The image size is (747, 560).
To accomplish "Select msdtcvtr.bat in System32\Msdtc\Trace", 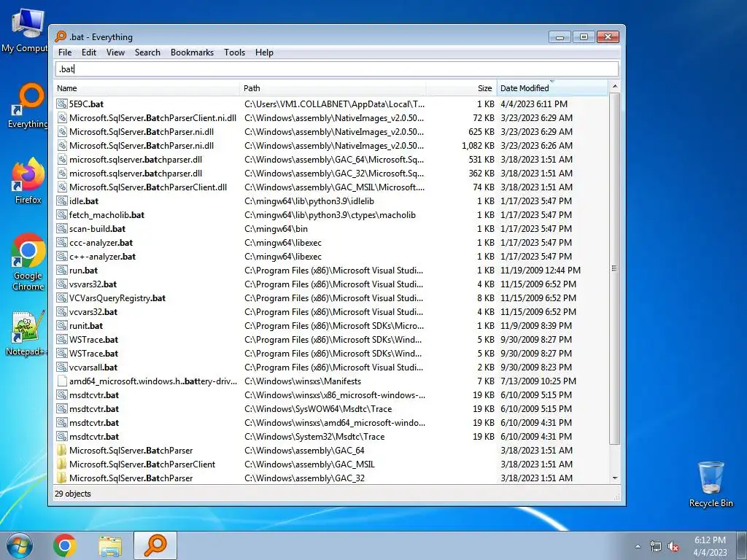I will click(331, 436).
